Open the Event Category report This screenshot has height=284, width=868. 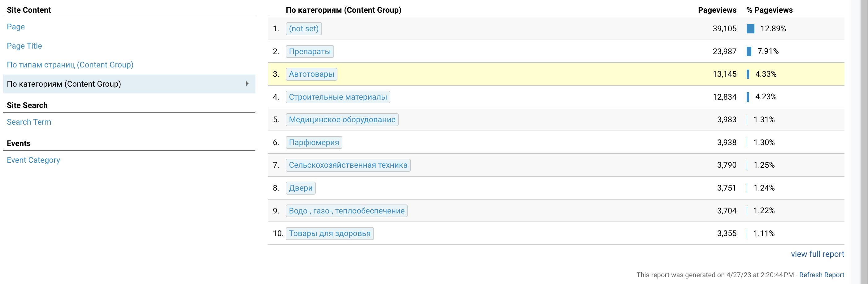[33, 160]
